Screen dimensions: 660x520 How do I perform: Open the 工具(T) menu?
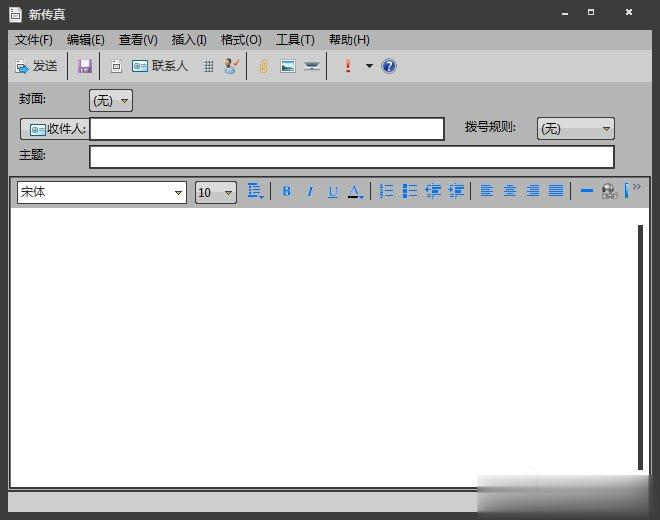pyautogui.click(x=295, y=40)
